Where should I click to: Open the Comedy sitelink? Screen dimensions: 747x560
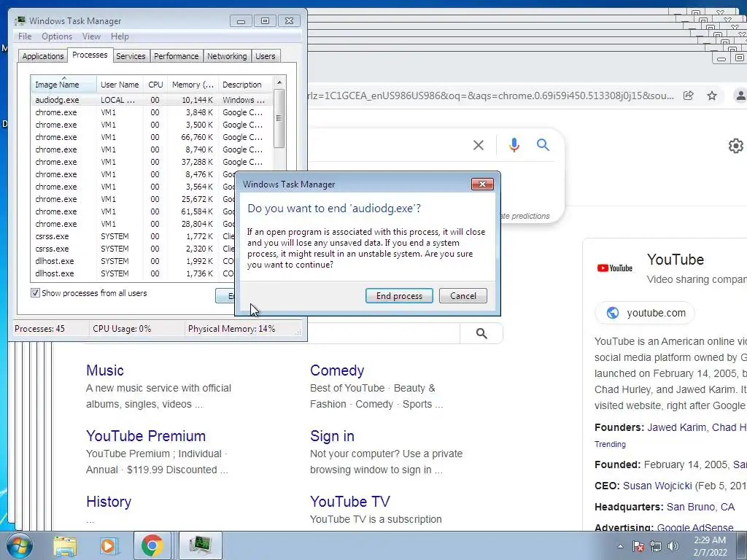click(337, 370)
